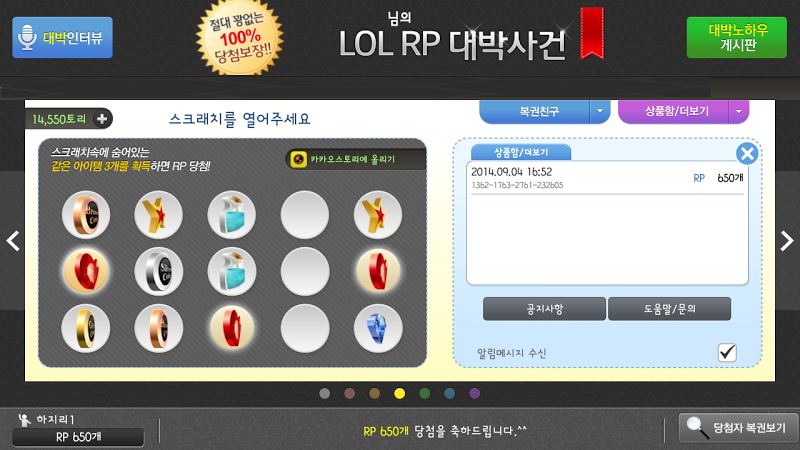Go to next ticket with right arrow
Image resolution: width=800 pixels, height=450 pixels.
pyautogui.click(x=786, y=241)
